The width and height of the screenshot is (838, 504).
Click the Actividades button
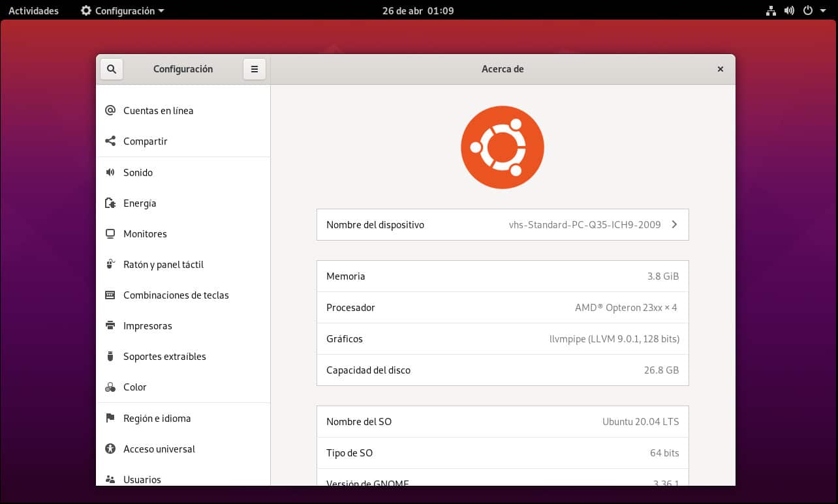(33, 10)
